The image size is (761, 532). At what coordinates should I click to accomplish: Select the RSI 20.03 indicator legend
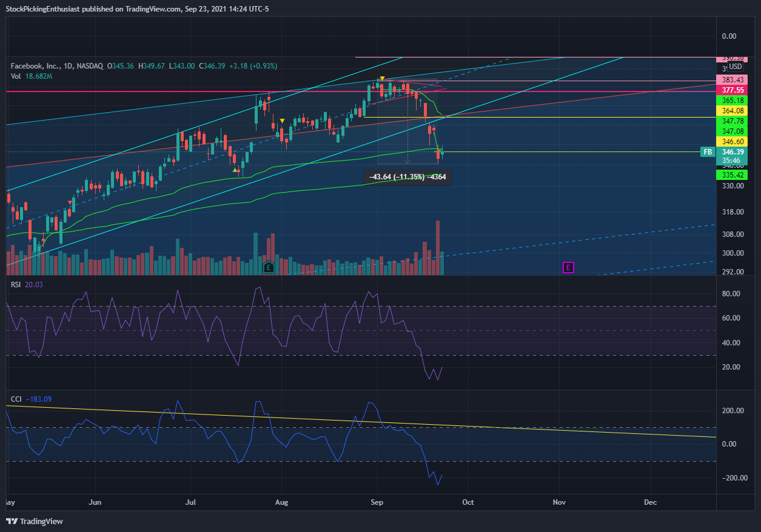tap(27, 284)
